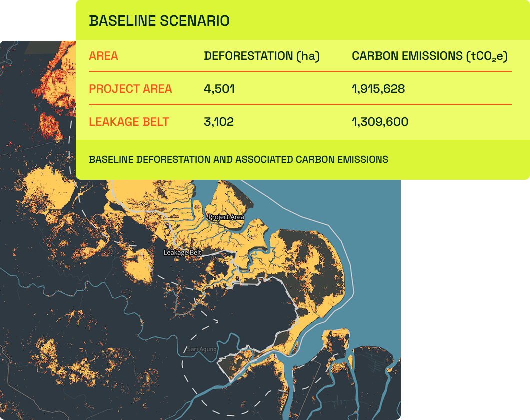Screen dimensions: 530x420
Task: Click the 1,915,628 carbon emissions value
Action: (378, 89)
